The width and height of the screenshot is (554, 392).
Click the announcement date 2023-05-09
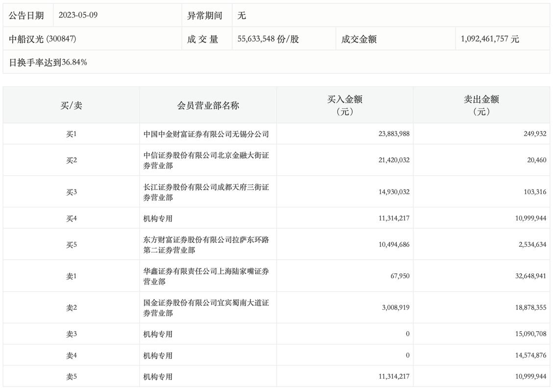(x=78, y=15)
